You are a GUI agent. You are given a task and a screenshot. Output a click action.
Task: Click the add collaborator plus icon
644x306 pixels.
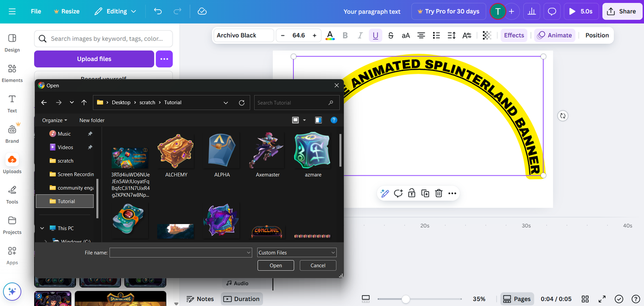click(x=512, y=11)
